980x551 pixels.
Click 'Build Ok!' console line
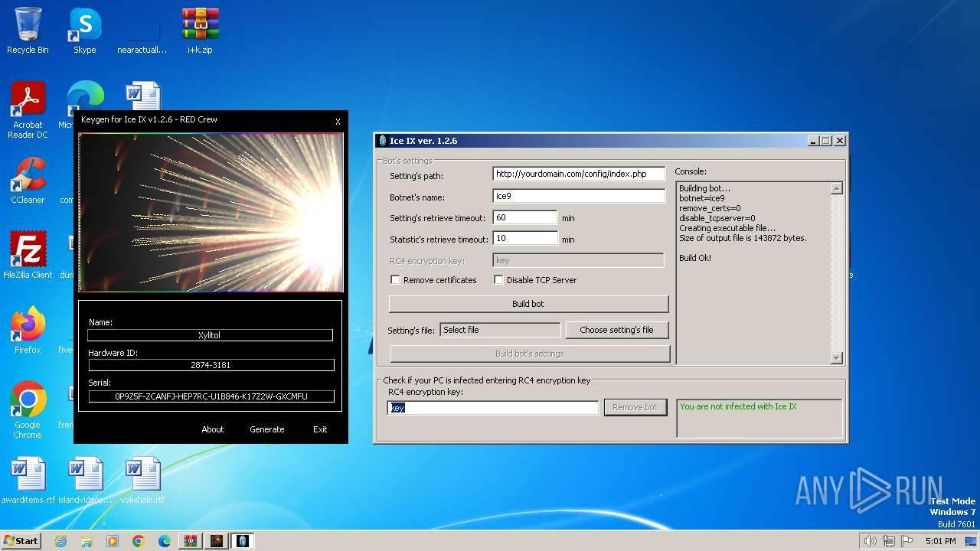pos(695,258)
